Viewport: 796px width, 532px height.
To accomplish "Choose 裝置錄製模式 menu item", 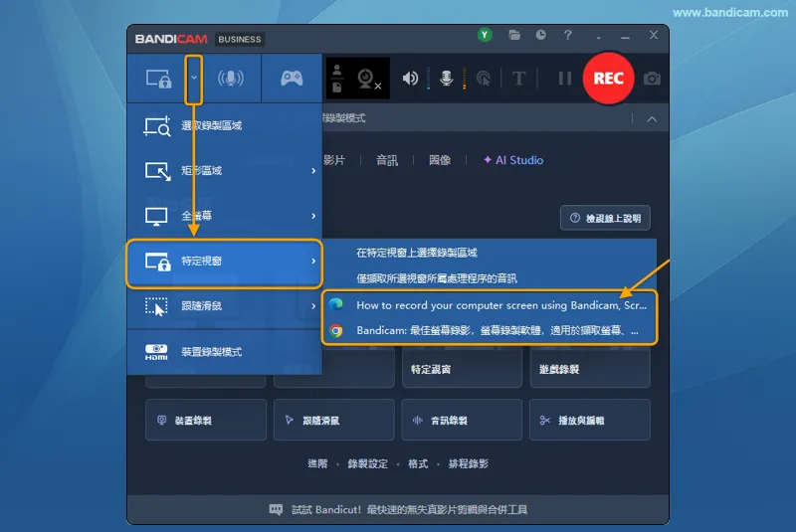I will coord(224,352).
